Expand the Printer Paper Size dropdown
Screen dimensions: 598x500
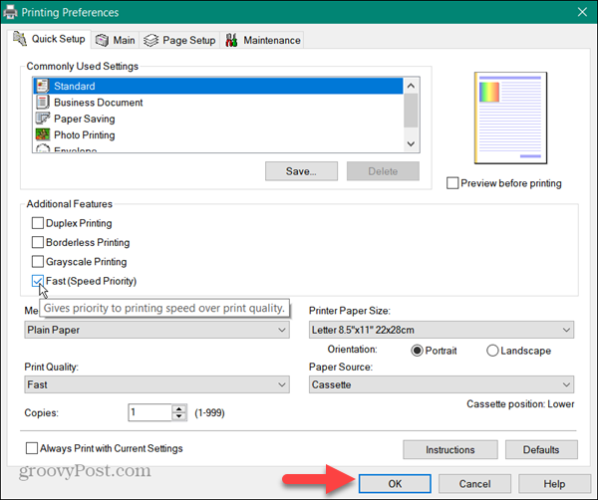pos(441,330)
